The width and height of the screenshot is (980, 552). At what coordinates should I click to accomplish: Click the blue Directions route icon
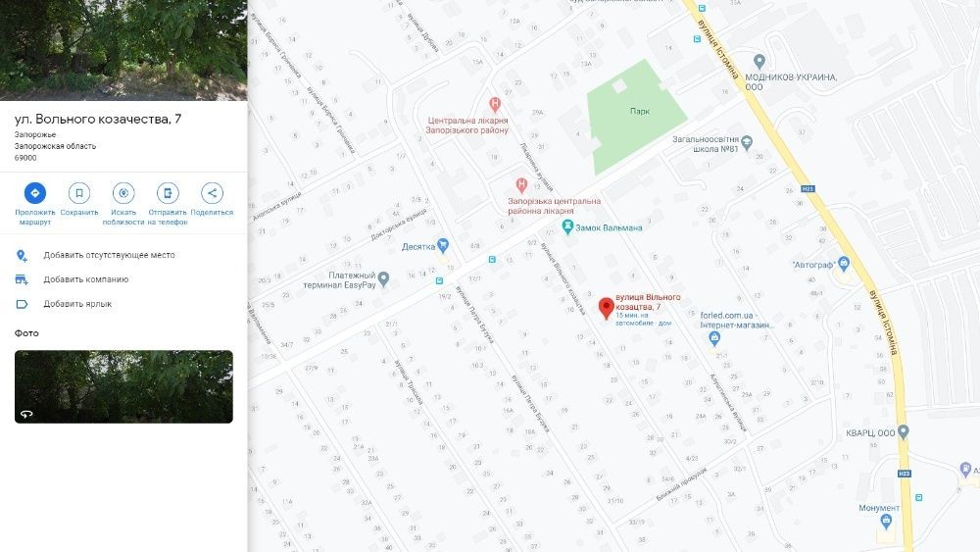[x=35, y=193]
